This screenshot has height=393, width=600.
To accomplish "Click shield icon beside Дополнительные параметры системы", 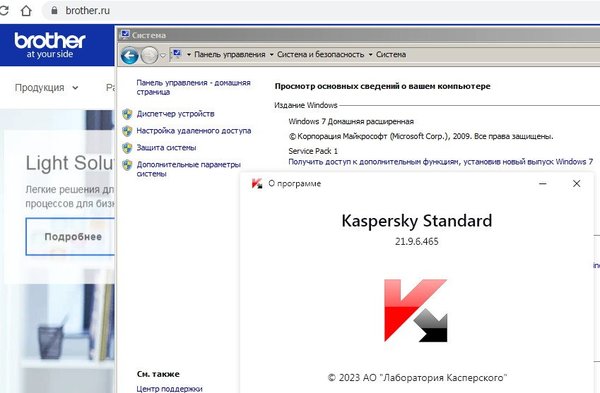I will pyautogui.click(x=127, y=165).
